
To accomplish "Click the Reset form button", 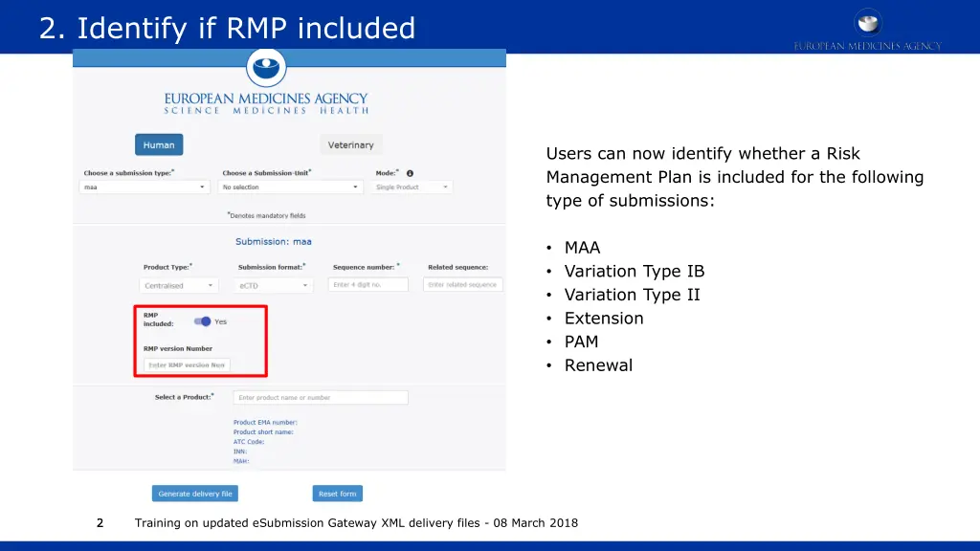I will coord(338,494).
